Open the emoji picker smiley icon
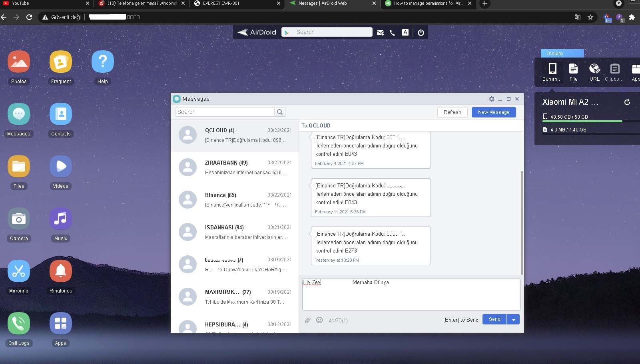This screenshot has width=640, height=364. [319, 320]
